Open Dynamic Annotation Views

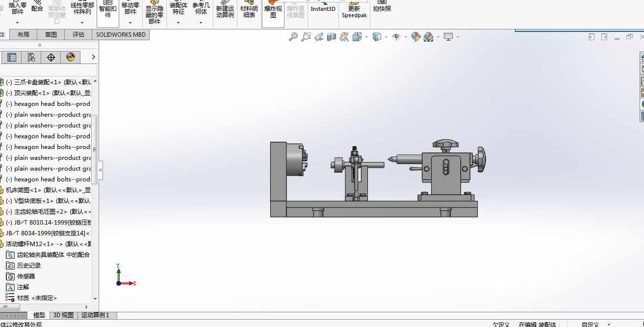[x=344, y=37]
